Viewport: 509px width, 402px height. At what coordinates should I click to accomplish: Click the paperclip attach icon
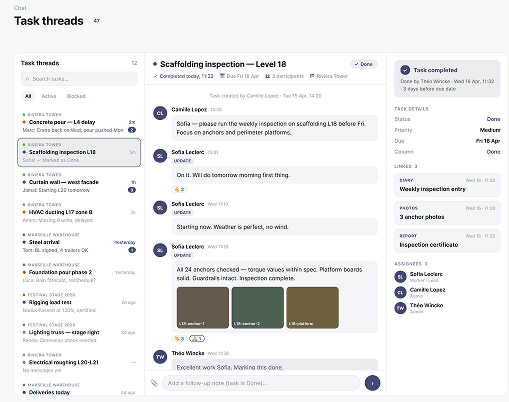(154, 383)
